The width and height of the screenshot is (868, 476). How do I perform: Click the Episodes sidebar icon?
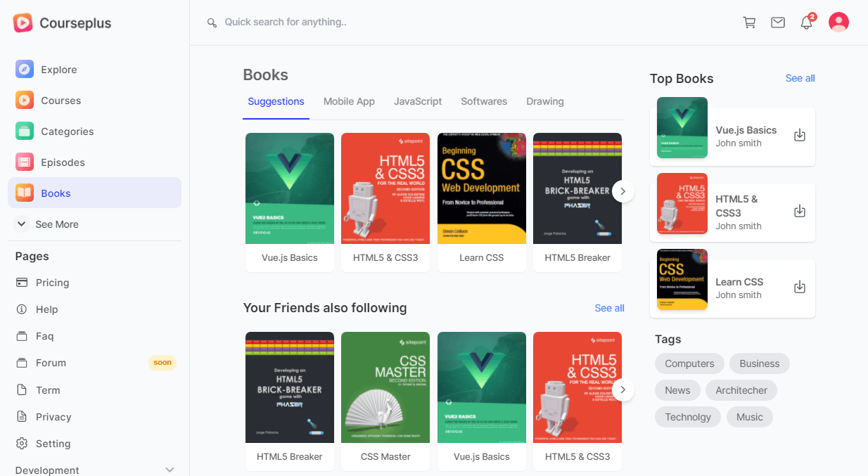click(x=25, y=162)
